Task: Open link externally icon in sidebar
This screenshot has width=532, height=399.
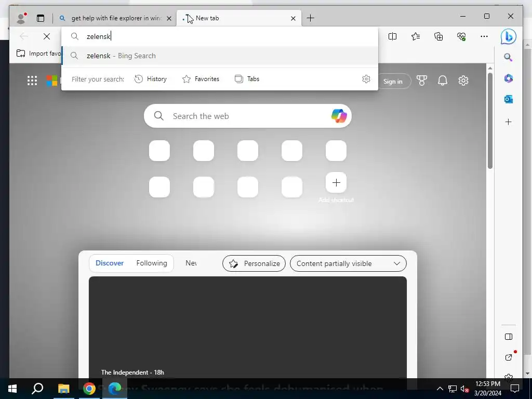Action: [x=508, y=357]
